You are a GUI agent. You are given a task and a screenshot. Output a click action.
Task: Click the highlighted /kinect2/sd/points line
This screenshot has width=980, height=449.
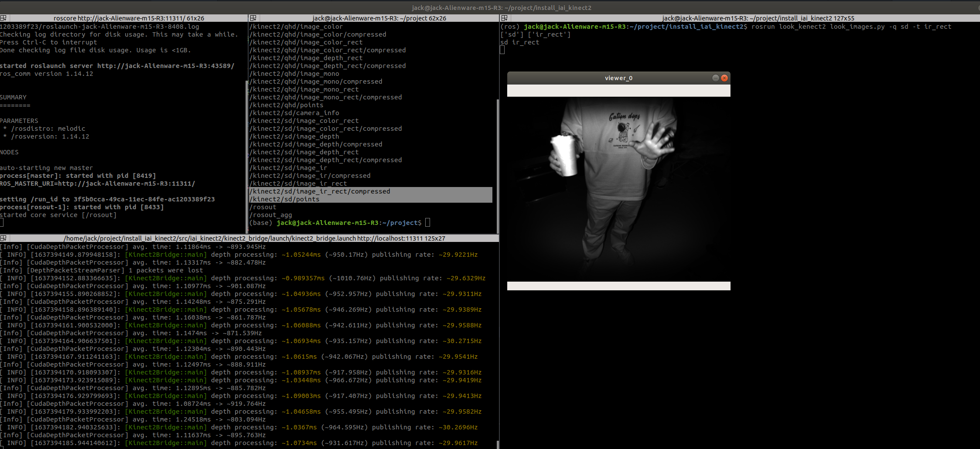pyautogui.click(x=371, y=199)
